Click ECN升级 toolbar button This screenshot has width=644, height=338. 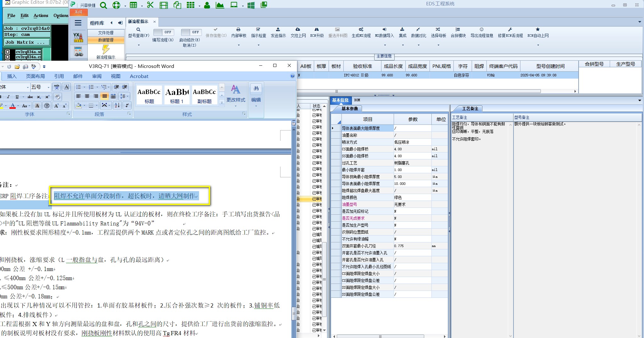(317, 33)
